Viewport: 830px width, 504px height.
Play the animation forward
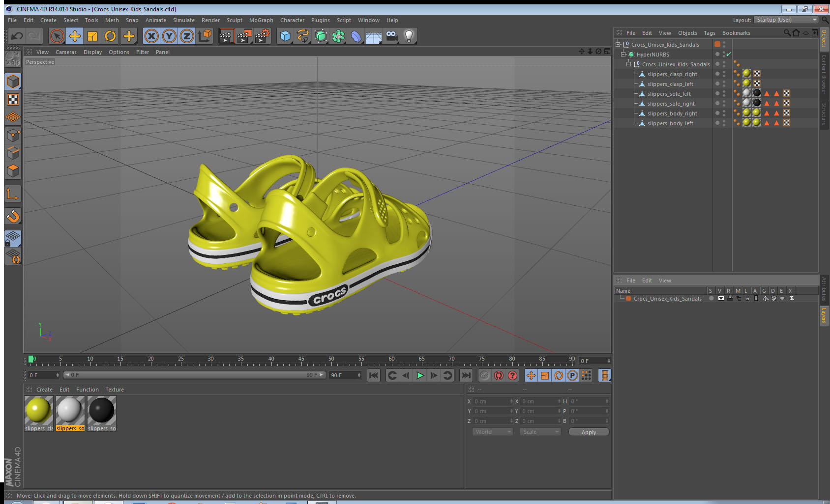pyautogui.click(x=420, y=375)
